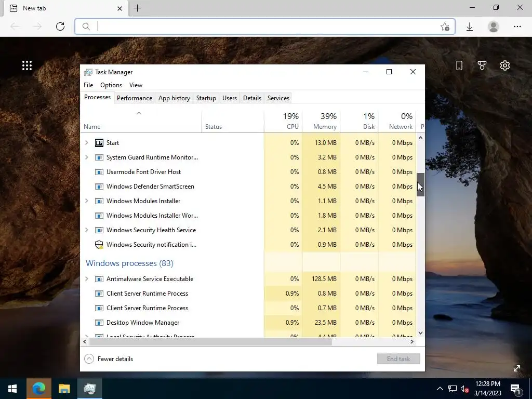The height and width of the screenshot is (399, 532).
Task: Click the scroll up arrow in process list
Action: [x=420, y=138]
